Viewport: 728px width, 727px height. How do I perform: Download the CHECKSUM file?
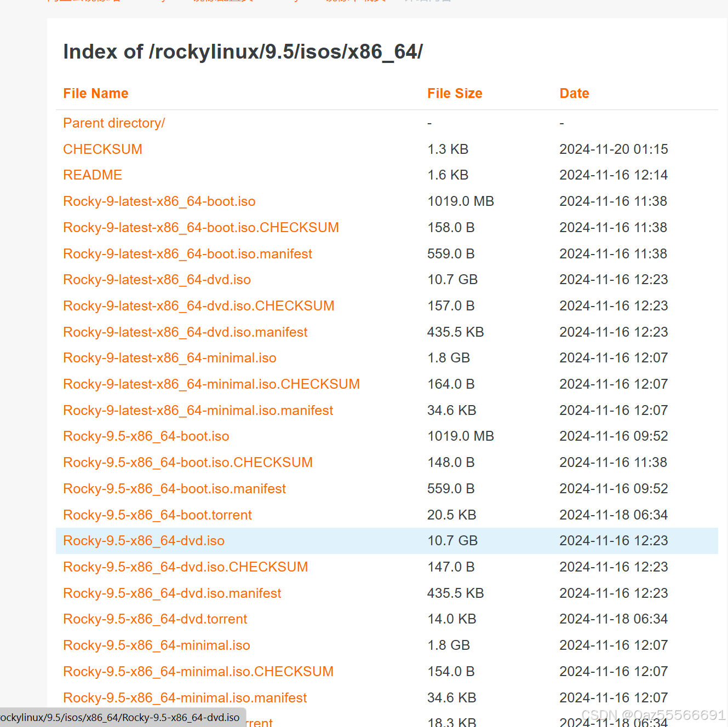pyautogui.click(x=102, y=149)
